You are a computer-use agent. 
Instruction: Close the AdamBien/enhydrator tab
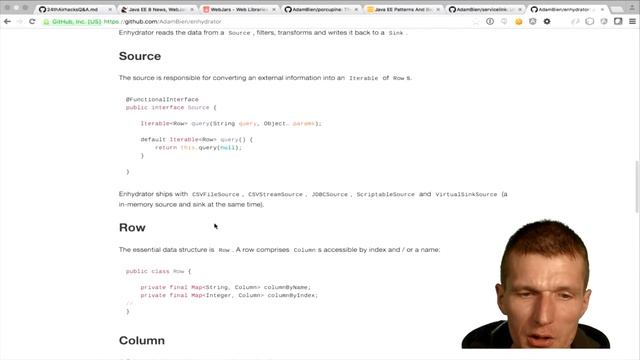602,9
